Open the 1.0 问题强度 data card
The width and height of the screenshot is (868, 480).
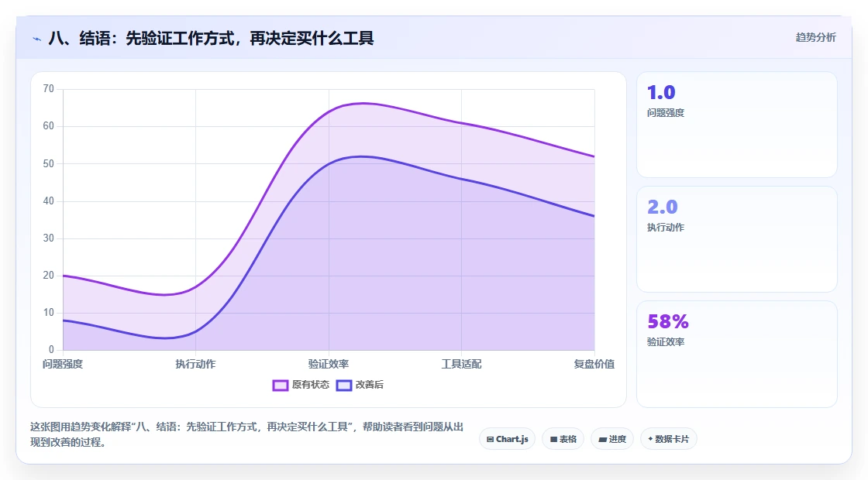click(737, 125)
